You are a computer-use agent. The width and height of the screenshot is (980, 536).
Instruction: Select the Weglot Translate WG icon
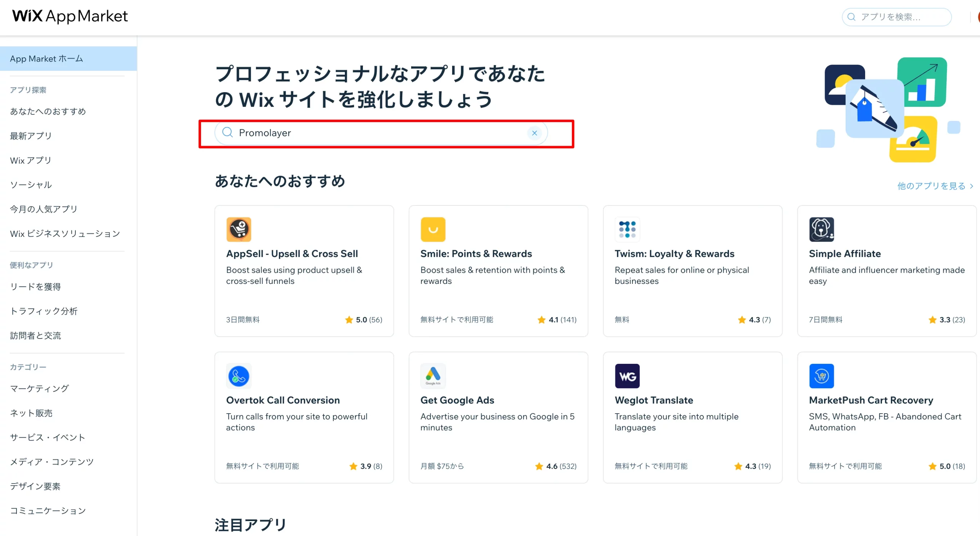click(627, 376)
